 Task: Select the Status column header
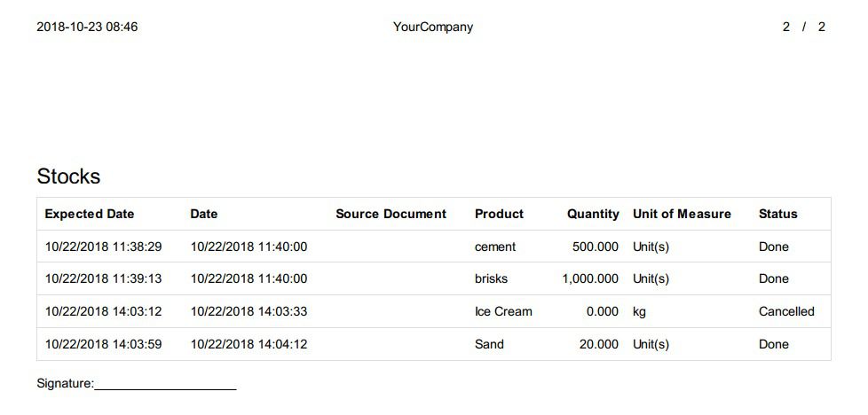tap(778, 214)
